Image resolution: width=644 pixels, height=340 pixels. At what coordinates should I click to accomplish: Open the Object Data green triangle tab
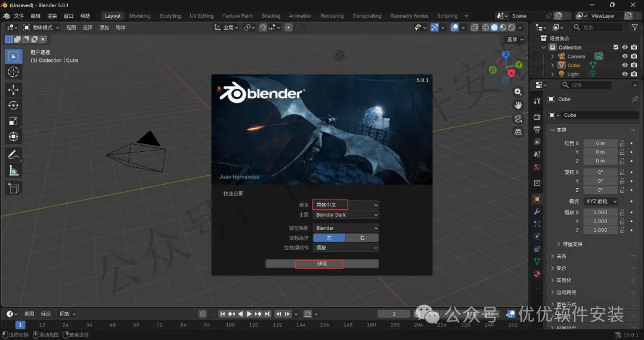click(537, 261)
